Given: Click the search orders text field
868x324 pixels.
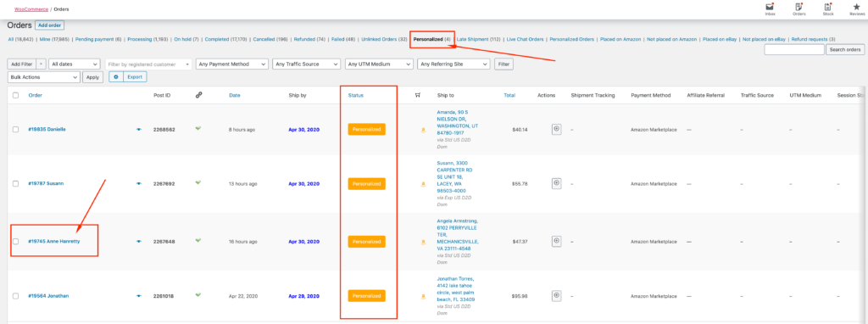Looking at the screenshot, I should pyautogui.click(x=794, y=50).
